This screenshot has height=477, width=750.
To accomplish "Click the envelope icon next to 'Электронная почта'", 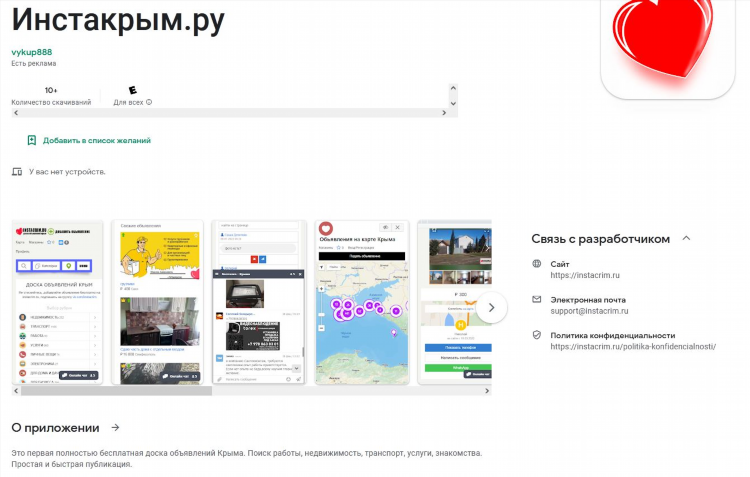I will pos(537,300).
